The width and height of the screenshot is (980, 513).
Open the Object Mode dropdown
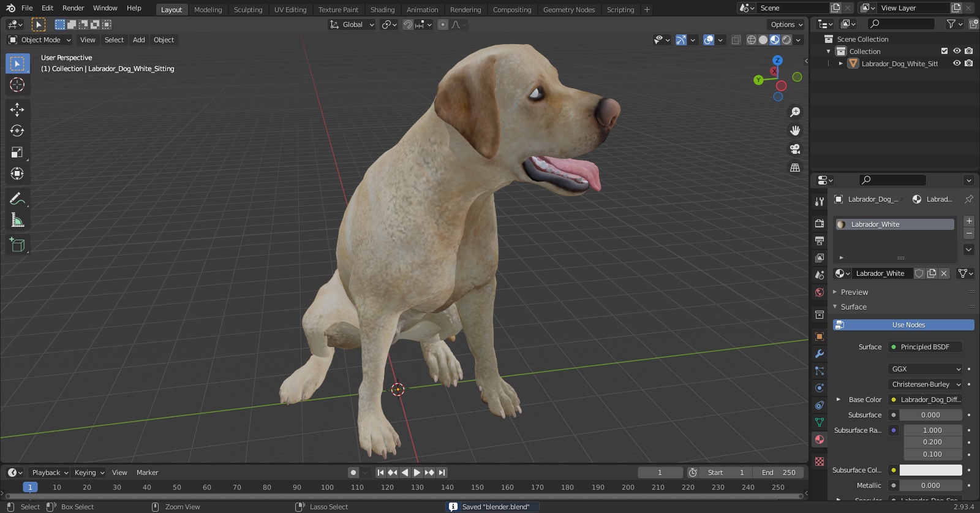40,40
